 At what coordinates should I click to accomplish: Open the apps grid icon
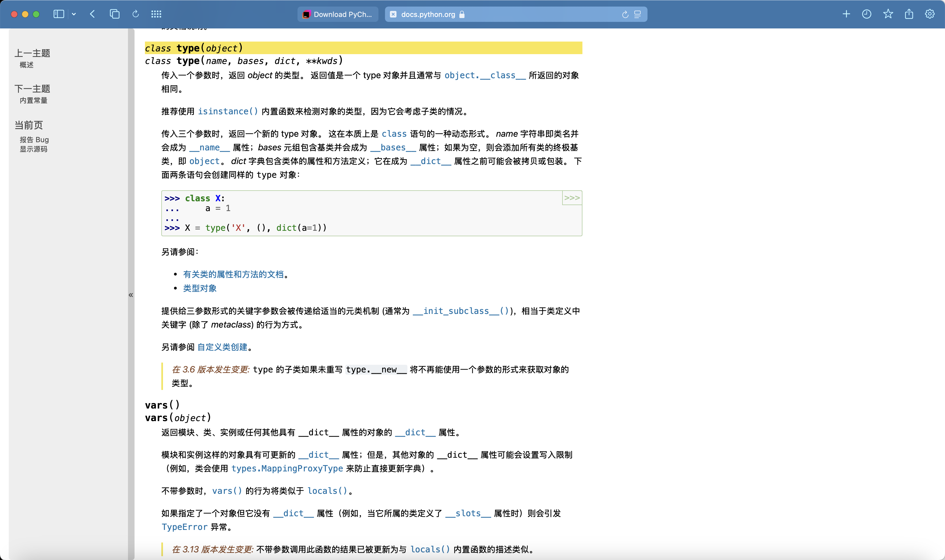(x=156, y=14)
